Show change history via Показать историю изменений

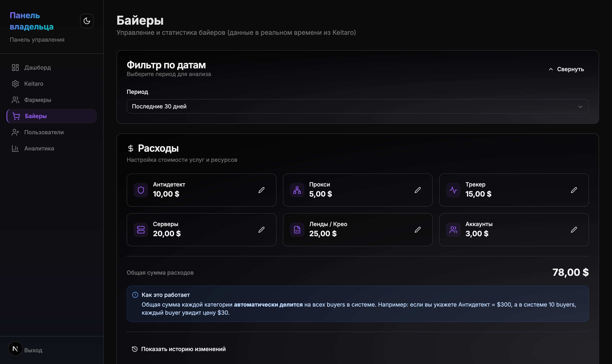(x=179, y=349)
